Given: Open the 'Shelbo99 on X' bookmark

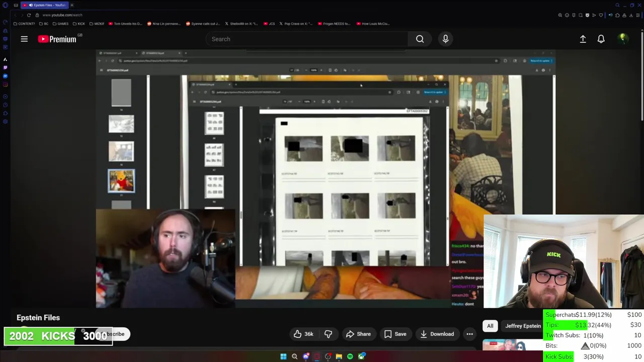Looking at the screenshot, I should click(x=242, y=24).
